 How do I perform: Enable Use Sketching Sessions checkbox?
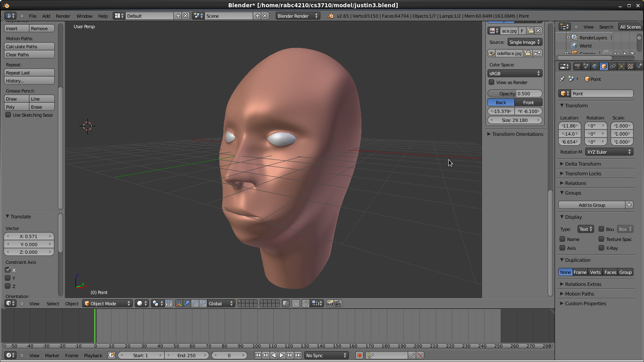point(8,115)
